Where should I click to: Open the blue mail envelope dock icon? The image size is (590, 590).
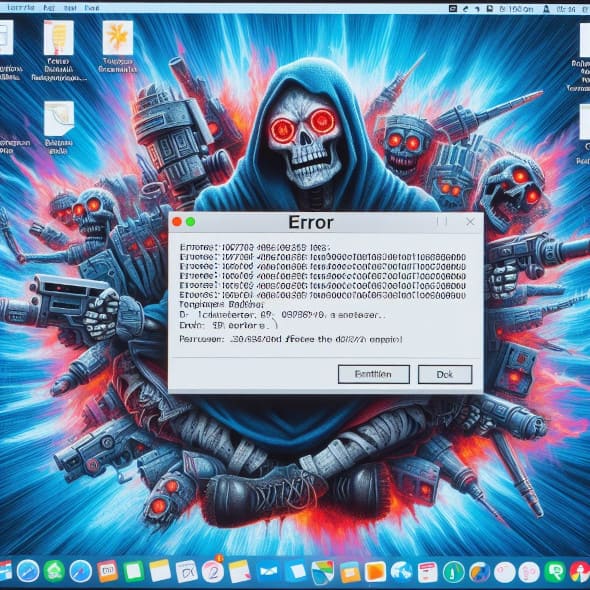(x=268, y=572)
